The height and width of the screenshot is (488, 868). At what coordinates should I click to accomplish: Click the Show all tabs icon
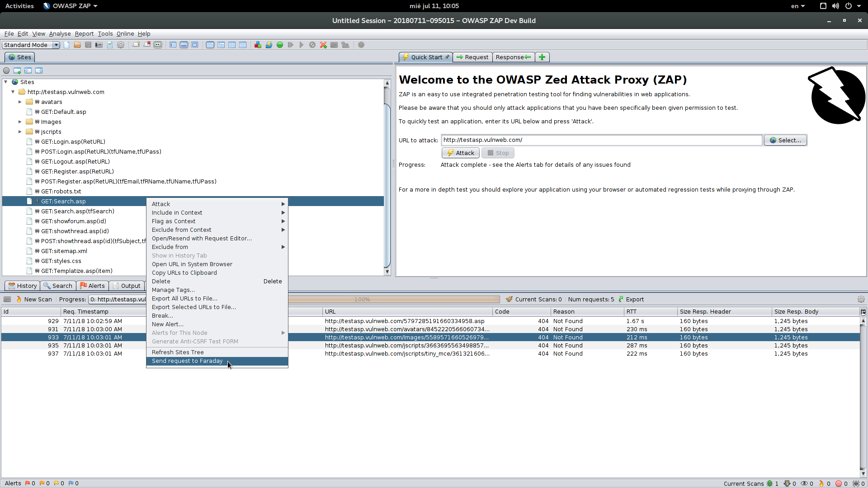pyautogui.click(x=136, y=45)
